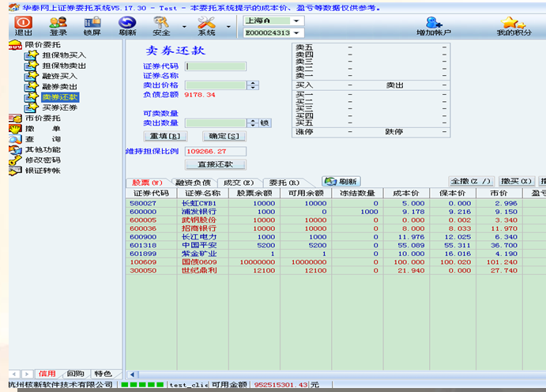Image resolution: width=546 pixels, height=392 pixels.
Task: Sort by 证券代码 column header
Action: point(151,193)
